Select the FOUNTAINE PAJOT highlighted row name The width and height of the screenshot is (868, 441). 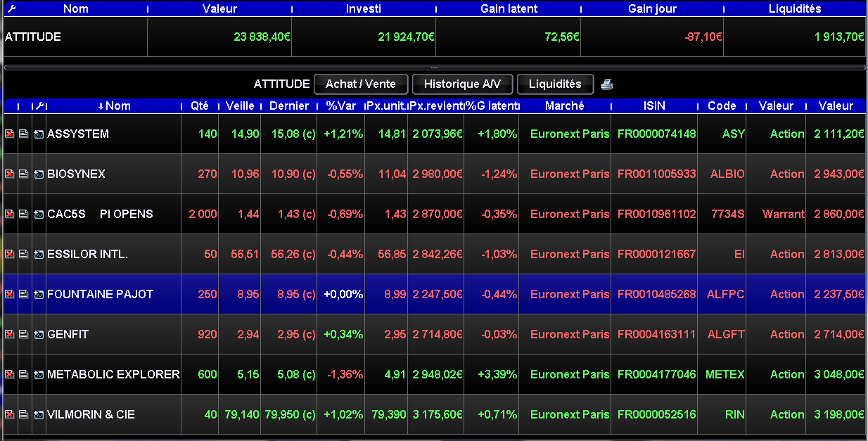[100, 294]
